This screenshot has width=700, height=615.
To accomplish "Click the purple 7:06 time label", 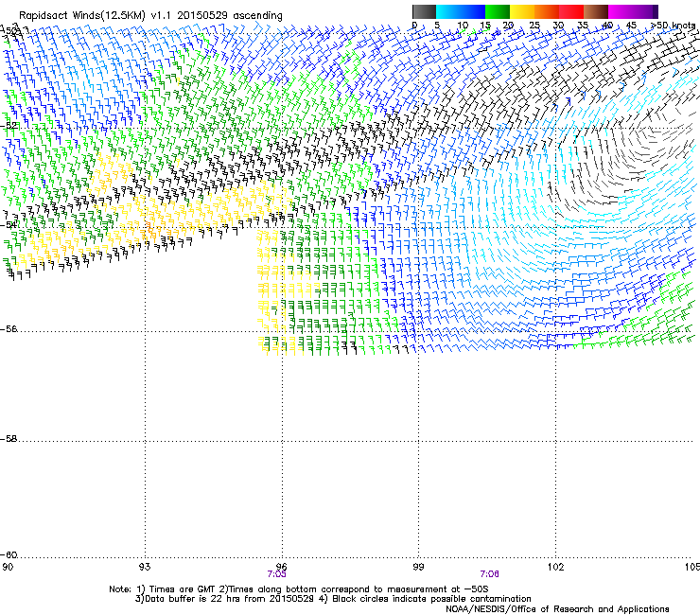I will [489, 574].
